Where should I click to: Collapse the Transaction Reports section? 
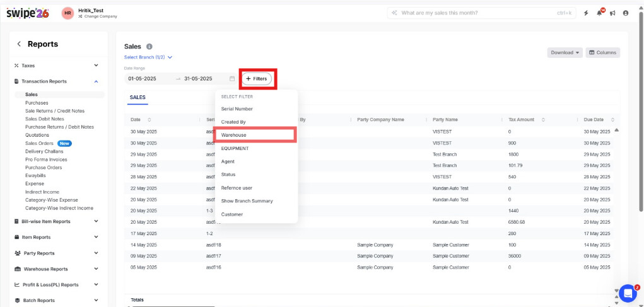(56, 81)
